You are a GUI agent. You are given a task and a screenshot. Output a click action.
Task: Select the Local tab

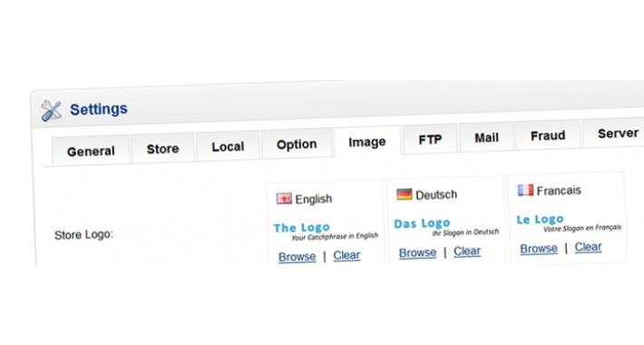(228, 146)
